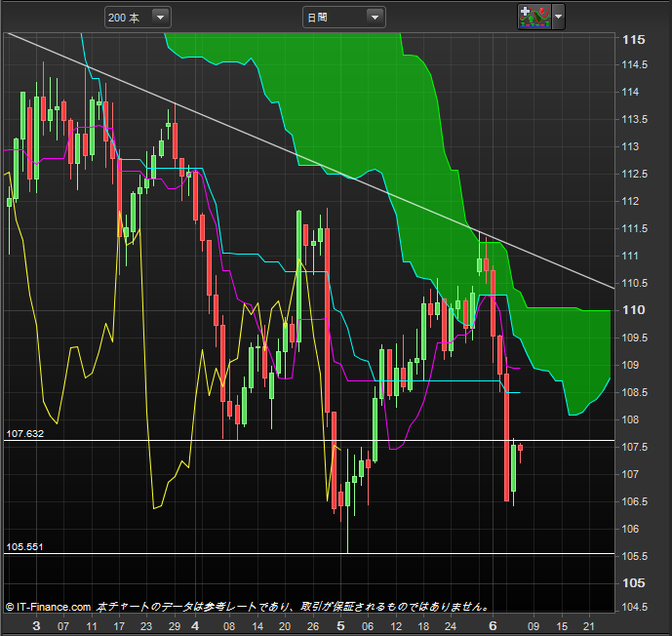Click the 115 price axis label
The height and width of the screenshot is (636, 672).
pyautogui.click(x=633, y=39)
